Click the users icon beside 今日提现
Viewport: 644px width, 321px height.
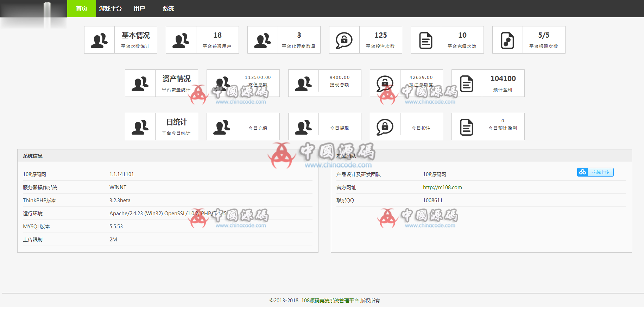click(x=303, y=127)
